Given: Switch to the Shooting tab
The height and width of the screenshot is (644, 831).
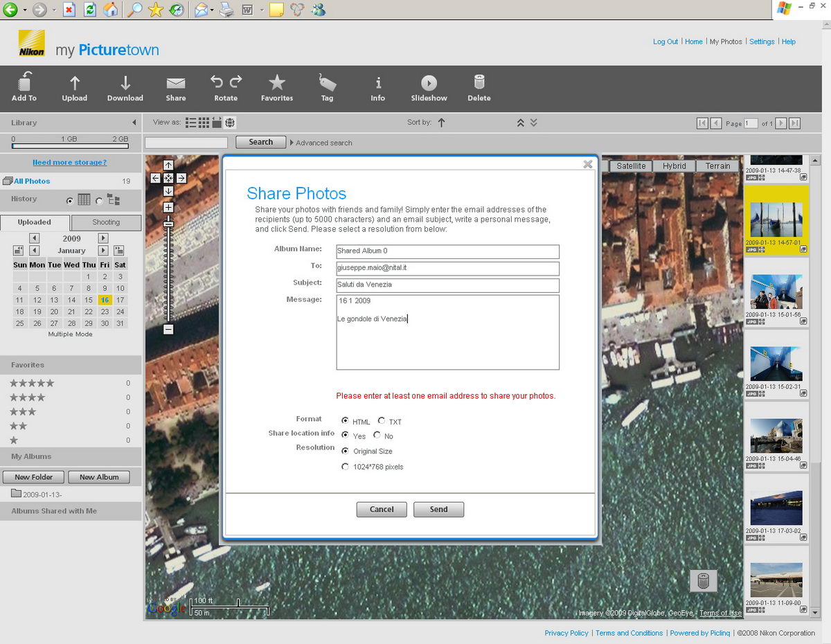Looking at the screenshot, I should (x=106, y=222).
